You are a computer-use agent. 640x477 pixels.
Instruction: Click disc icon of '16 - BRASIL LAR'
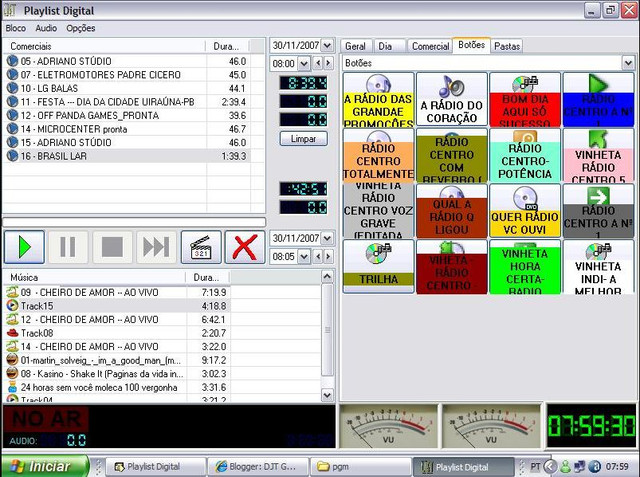12,156
